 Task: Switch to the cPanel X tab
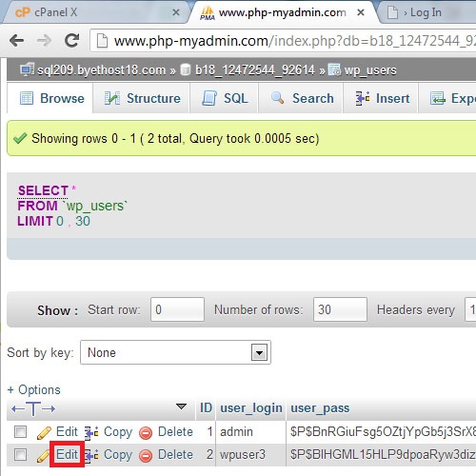pyautogui.click(x=95, y=12)
